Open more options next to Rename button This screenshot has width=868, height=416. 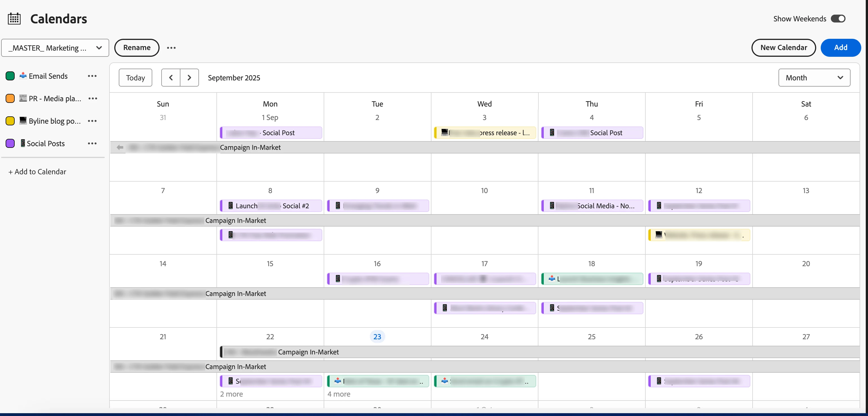coord(171,48)
